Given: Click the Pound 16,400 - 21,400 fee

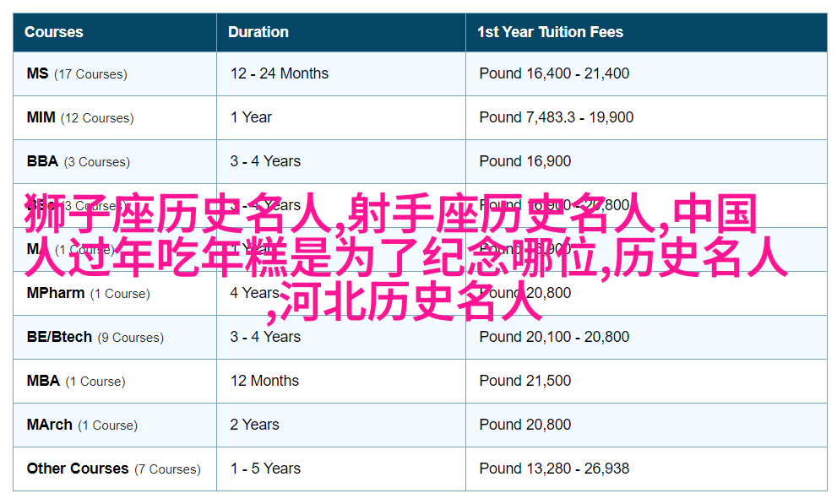Looking at the screenshot, I should 554,73.
